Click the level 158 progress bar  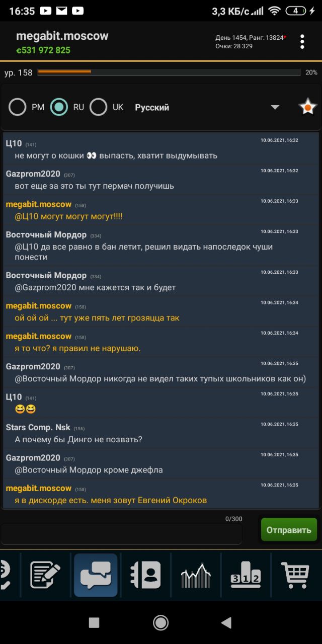point(169,72)
